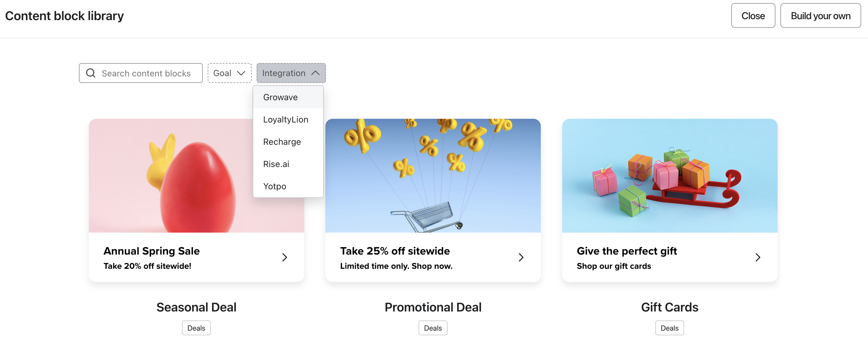868x352 pixels.
Task: Choose LoyaltyLion integration option
Action: [x=285, y=120]
